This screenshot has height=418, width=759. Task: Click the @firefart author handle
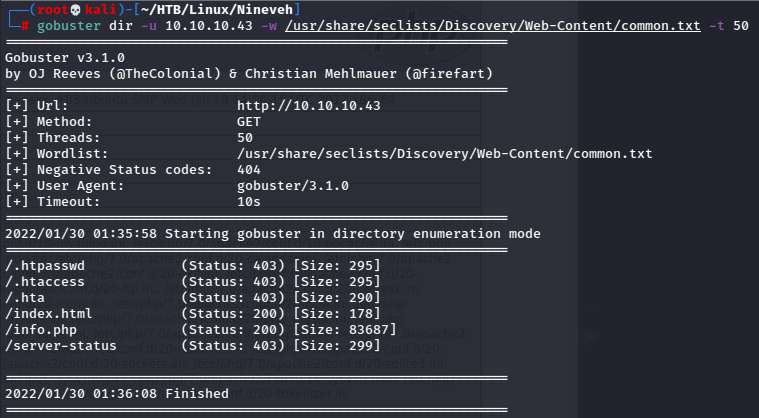pos(448,73)
